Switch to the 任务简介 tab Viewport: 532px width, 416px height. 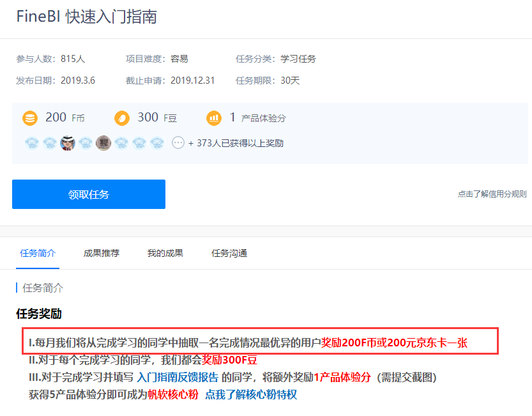38,253
